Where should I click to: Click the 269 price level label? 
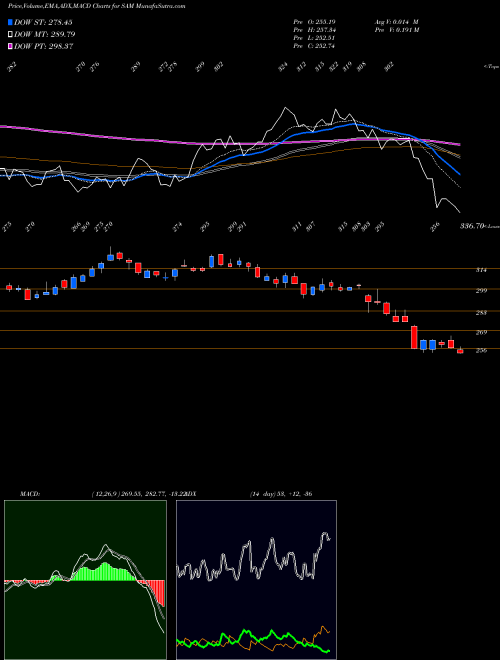[x=481, y=333]
